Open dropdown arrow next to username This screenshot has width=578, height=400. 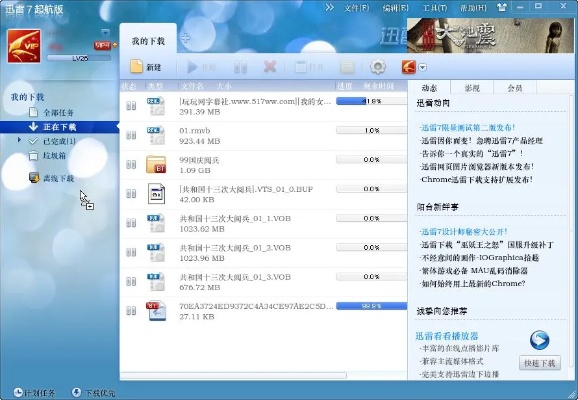(105, 32)
